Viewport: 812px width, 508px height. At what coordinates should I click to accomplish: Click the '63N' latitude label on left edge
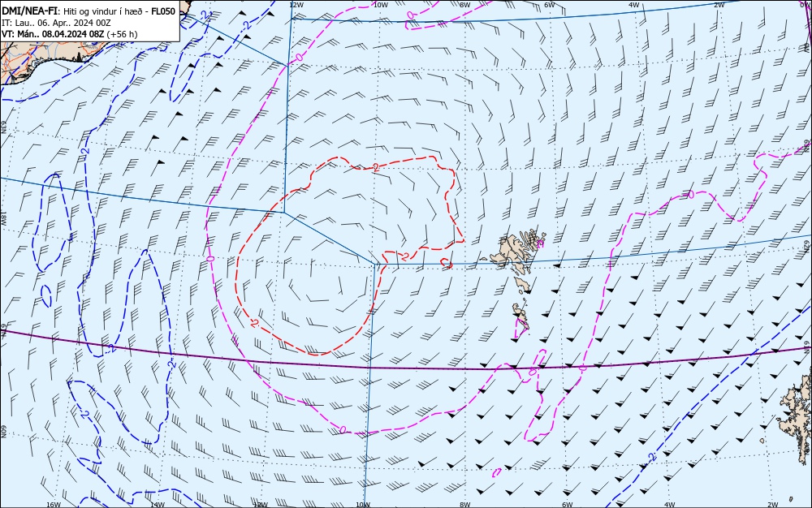3,127
